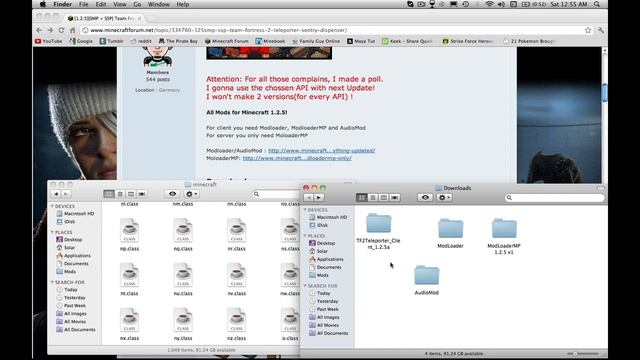640x360 pixels.
Task: Select ny.class file in minecraft window
Action: tap(183, 324)
